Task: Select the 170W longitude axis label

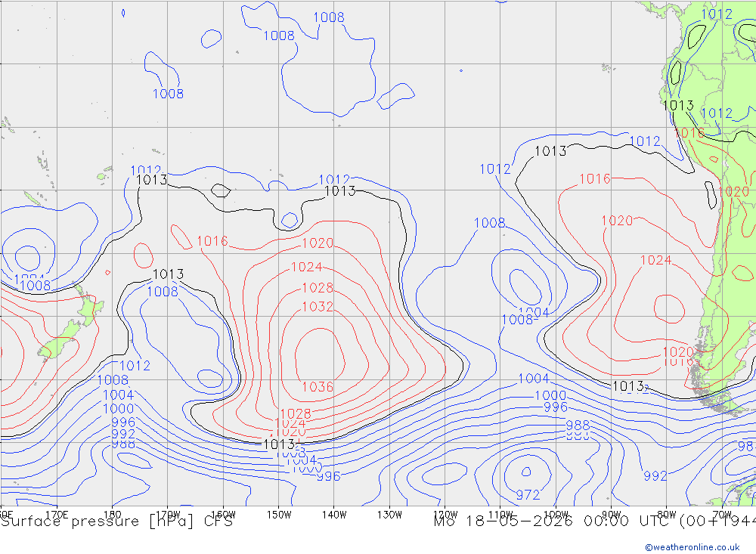Action: [x=168, y=515]
